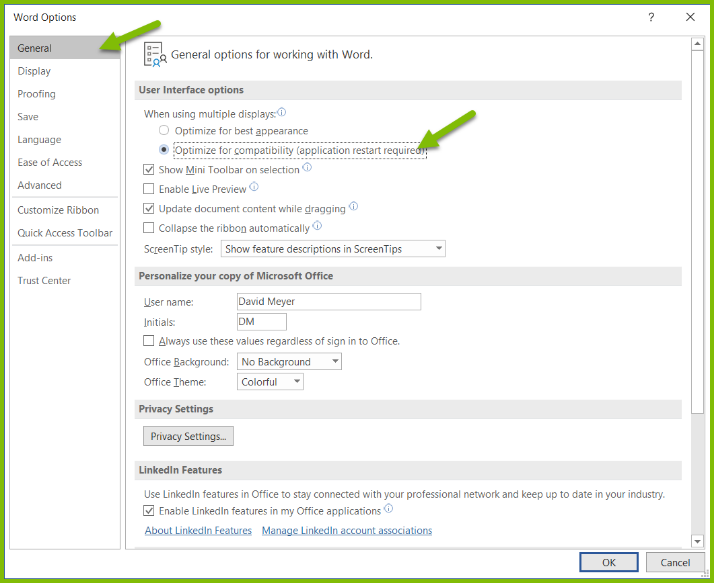714x583 pixels.
Task: Disable LinkedIn features in my Office applications
Action: [148, 511]
